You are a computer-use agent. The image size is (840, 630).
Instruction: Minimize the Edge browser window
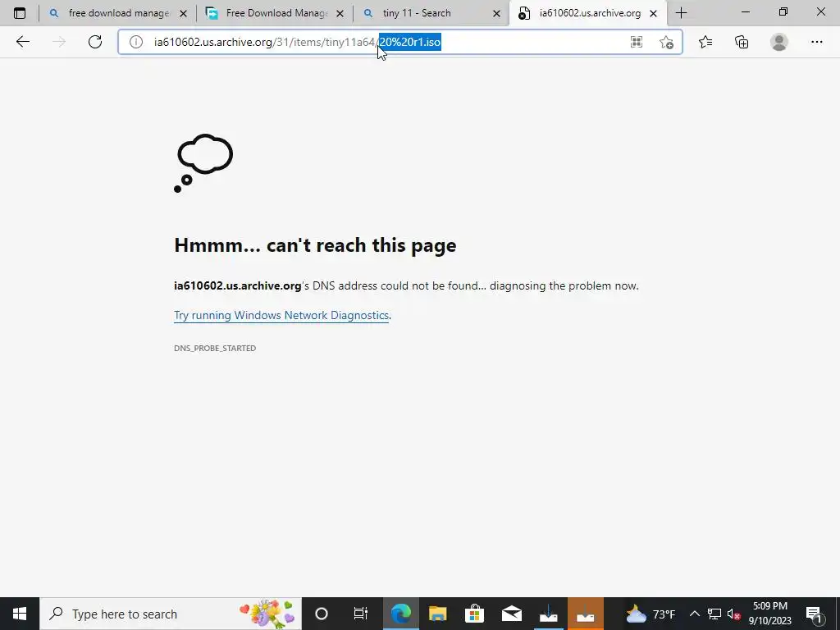click(x=745, y=12)
